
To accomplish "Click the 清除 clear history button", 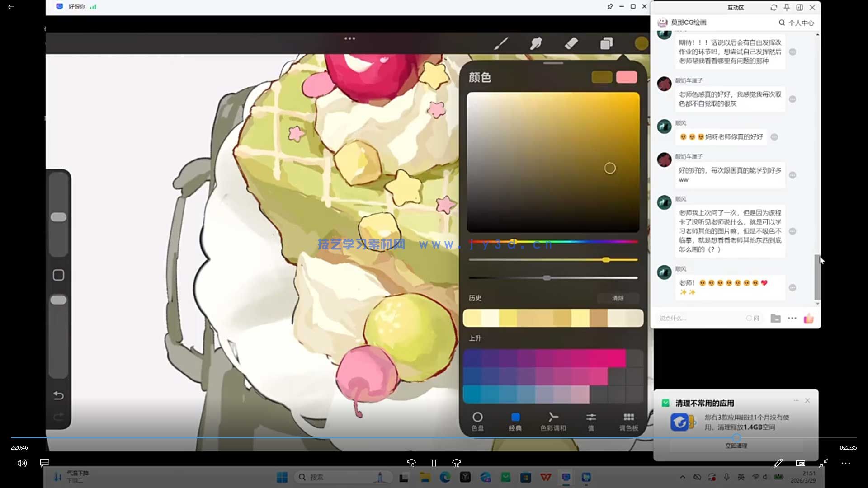I will pos(618,298).
